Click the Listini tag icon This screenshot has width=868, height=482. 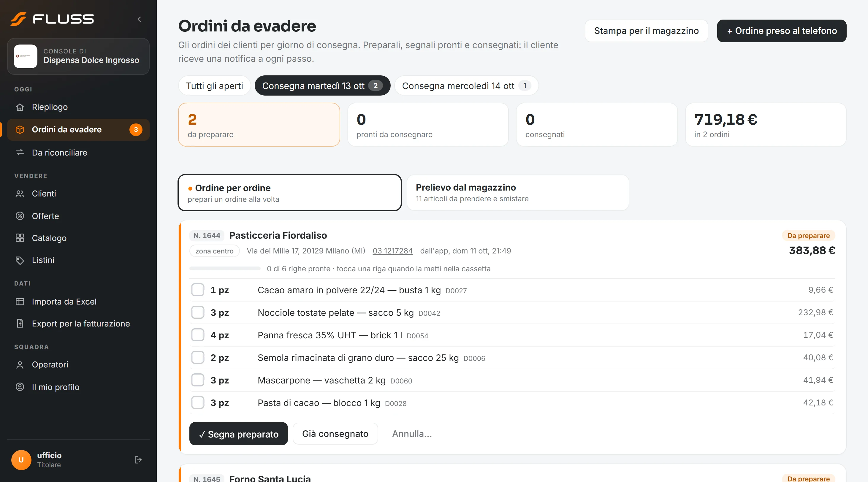tap(20, 260)
